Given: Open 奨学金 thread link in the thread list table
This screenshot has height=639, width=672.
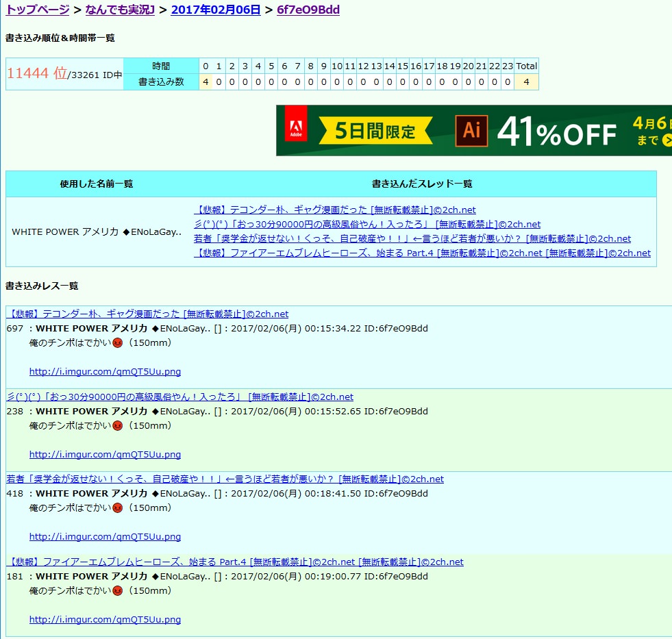Looking at the screenshot, I should tap(412, 239).
